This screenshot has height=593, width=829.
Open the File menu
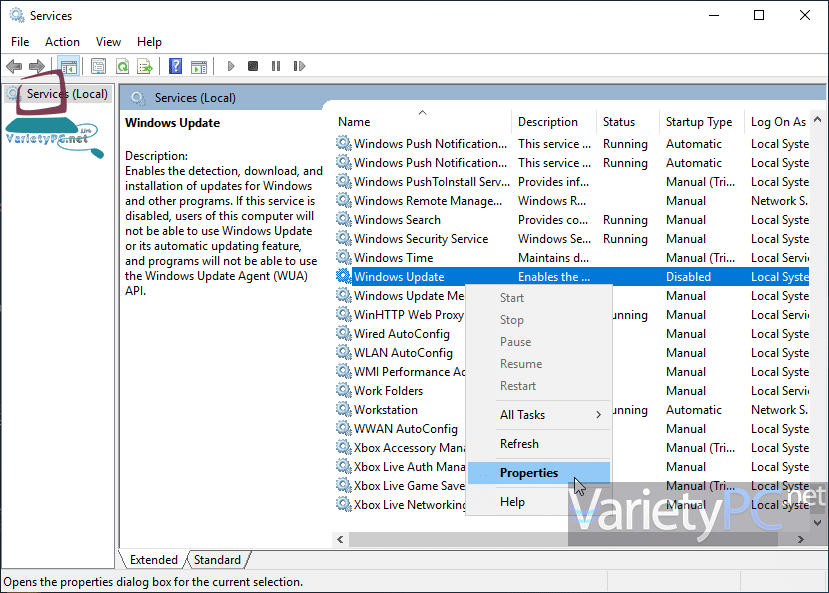click(20, 42)
